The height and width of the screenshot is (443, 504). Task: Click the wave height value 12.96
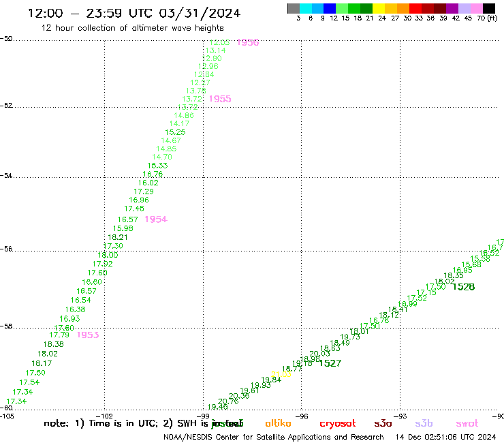pos(208,66)
